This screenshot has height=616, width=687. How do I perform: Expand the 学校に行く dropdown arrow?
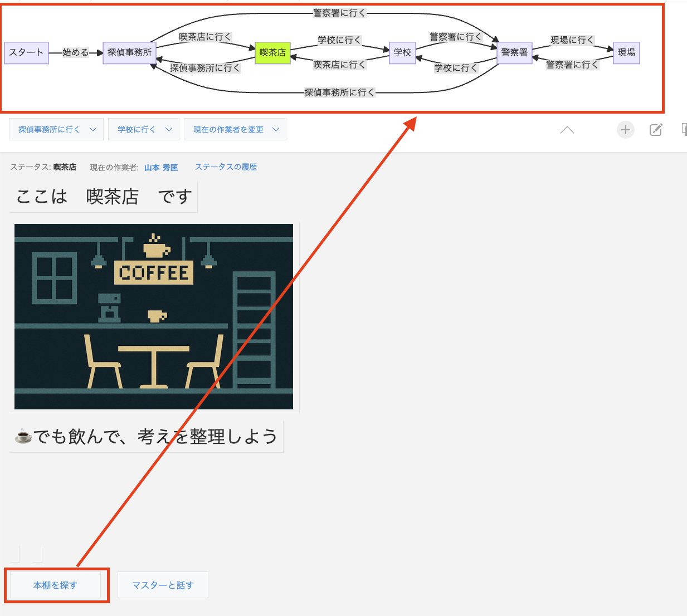point(169,129)
